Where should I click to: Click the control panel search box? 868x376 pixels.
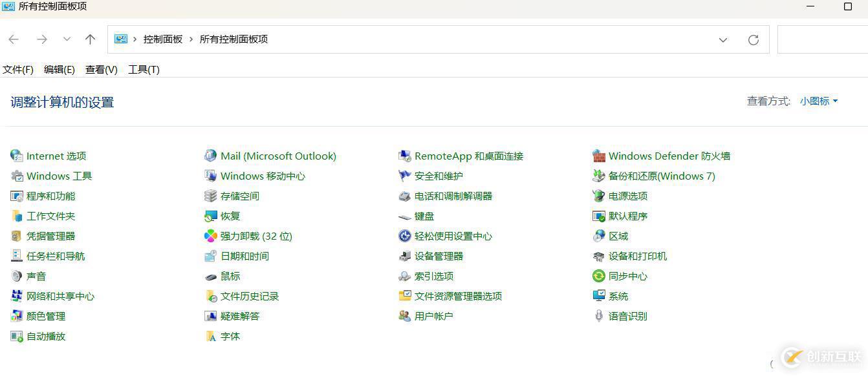tap(822, 39)
